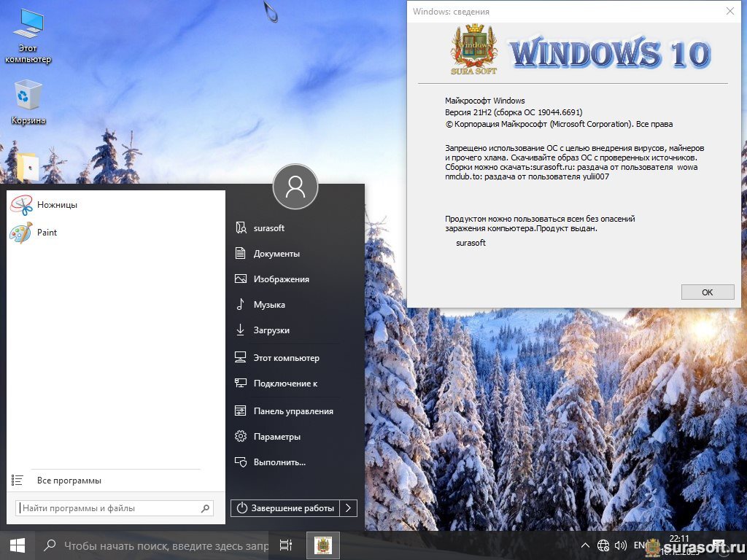Viewport: 747px width, 560px height.
Task: Click the Sura Soft app in taskbar
Action: 322,545
